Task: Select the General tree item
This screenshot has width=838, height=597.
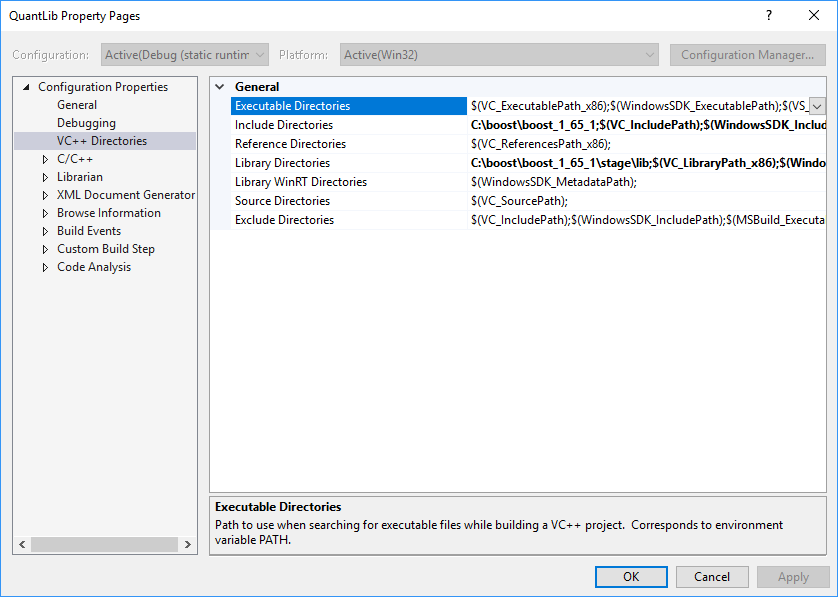Action: point(77,105)
